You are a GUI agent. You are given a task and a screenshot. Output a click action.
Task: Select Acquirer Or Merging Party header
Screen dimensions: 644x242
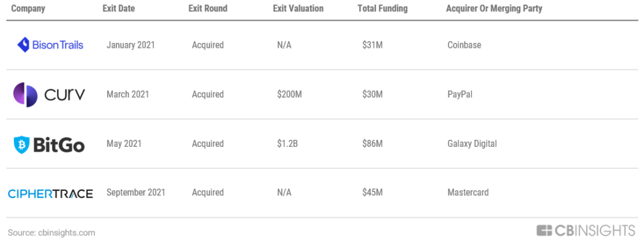[494, 9]
